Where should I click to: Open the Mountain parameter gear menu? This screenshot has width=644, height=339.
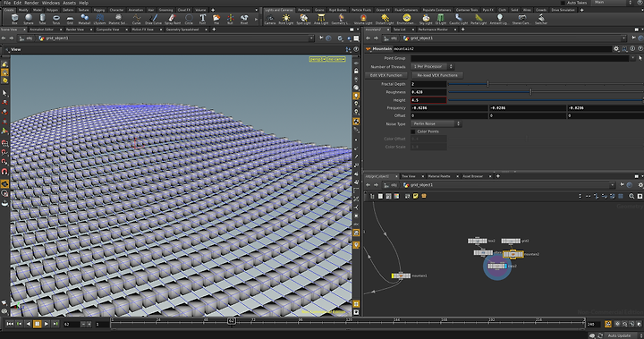pyautogui.click(x=616, y=48)
